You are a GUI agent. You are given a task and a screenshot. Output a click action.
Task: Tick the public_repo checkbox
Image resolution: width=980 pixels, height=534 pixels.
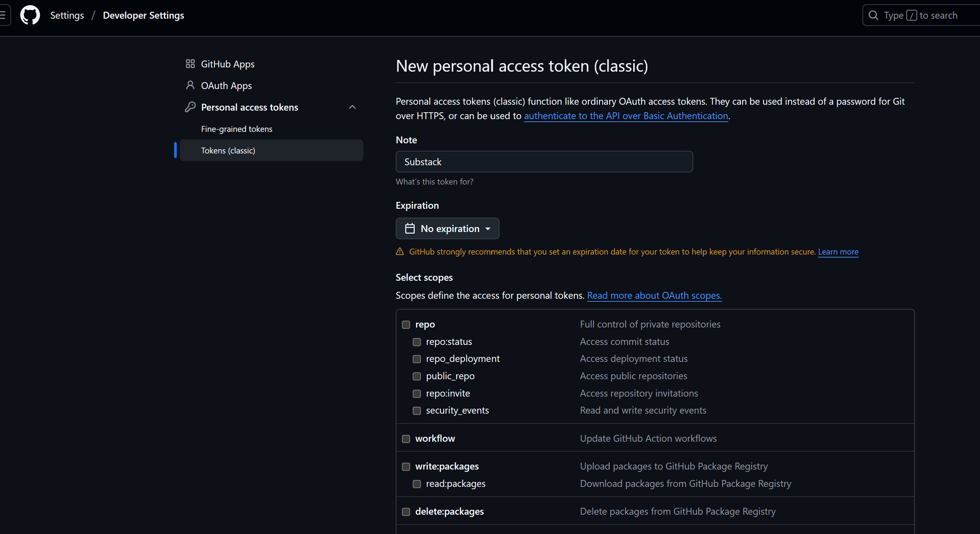click(x=417, y=376)
